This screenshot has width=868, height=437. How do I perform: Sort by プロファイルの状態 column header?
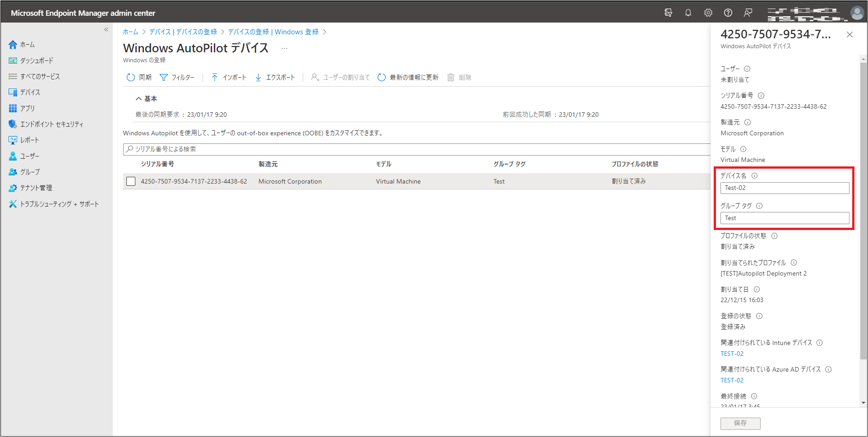pos(635,164)
